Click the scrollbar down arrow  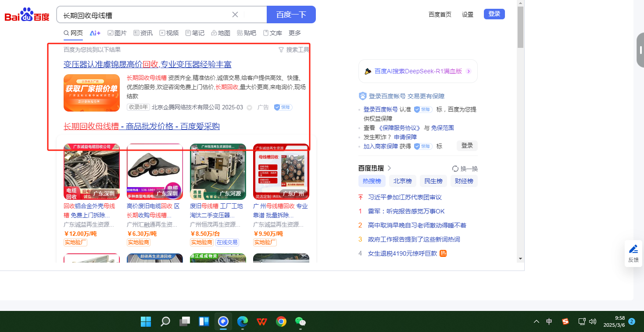pyautogui.click(x=520, y=259)
